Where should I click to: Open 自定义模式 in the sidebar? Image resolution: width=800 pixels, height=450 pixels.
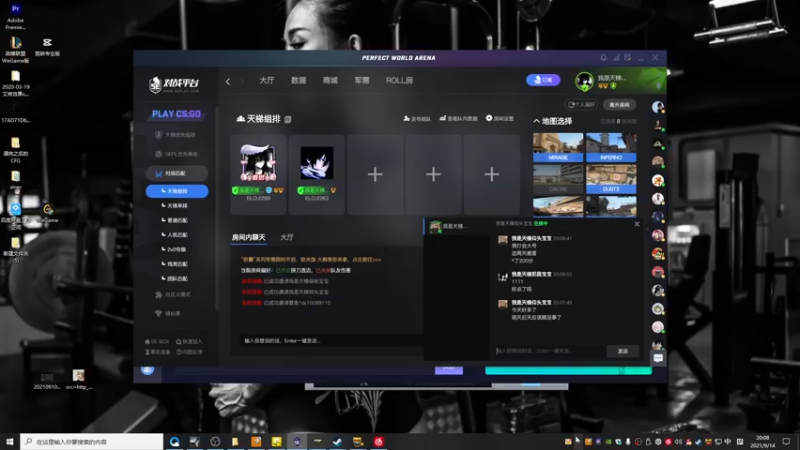pyautogui.click(x=173, y=294)
